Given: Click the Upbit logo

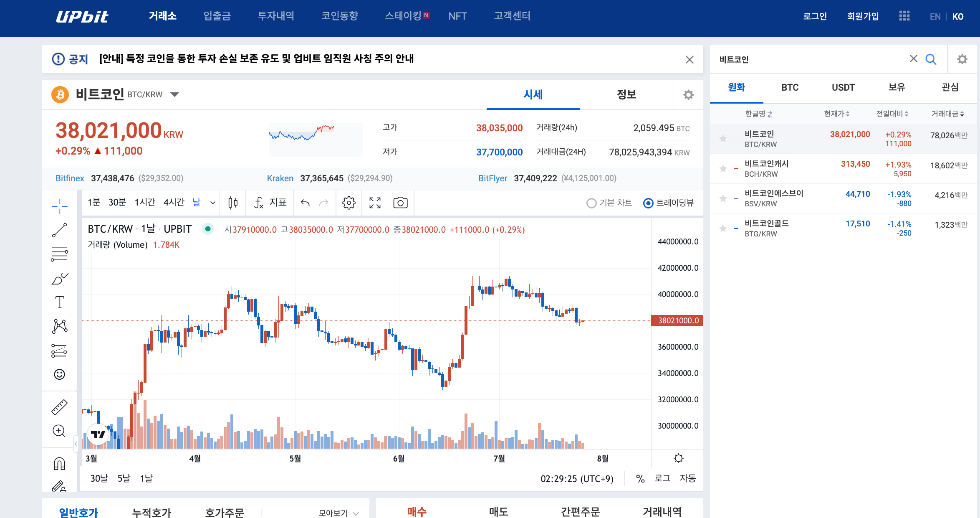Looking at the screenshot, I should tap(82, 16).
